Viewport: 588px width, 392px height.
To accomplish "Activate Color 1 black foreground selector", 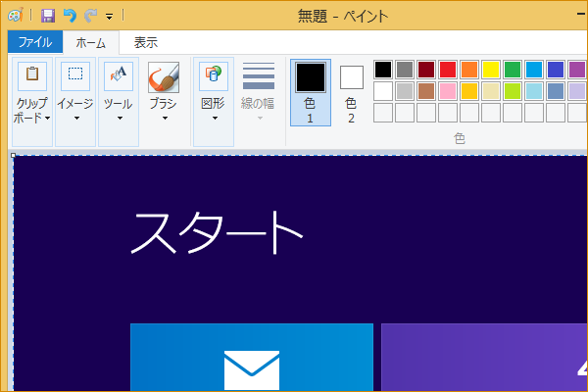I will tap(311, 92).
